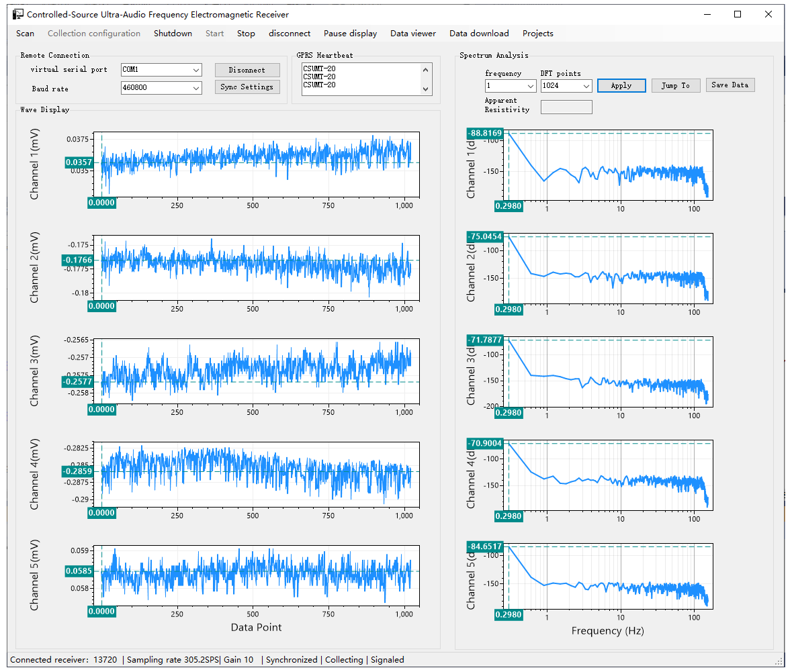
Task: Click Pause display menu item
Action: point(350,34)
